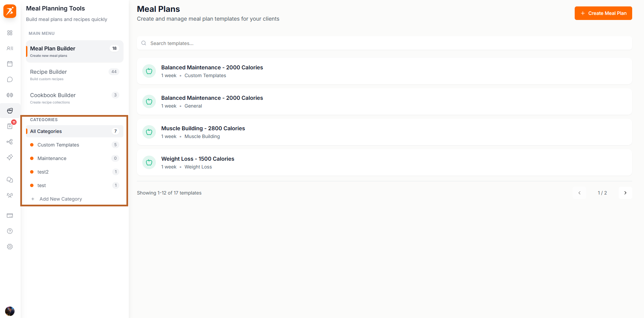Viewport: 644px width, 318px height.
Task: Switch to Recipe Builder section
Action: coord(48,72)
